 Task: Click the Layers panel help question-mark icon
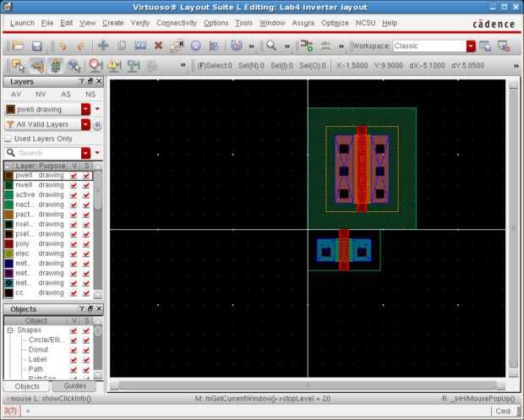point(81,81)
